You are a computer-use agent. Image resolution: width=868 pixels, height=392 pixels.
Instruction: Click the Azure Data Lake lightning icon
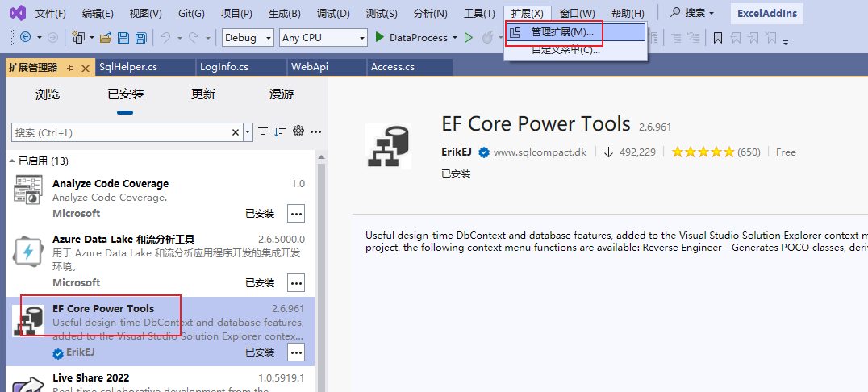27,253
